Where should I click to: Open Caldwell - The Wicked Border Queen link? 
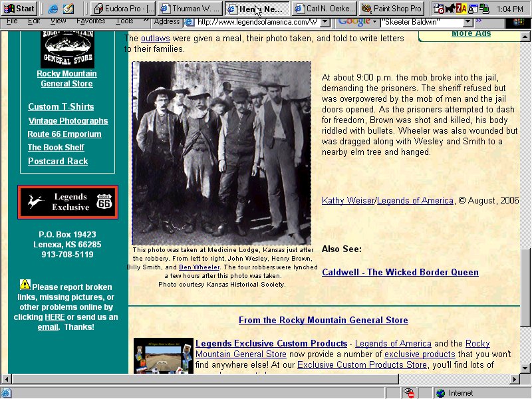(400, 273)
